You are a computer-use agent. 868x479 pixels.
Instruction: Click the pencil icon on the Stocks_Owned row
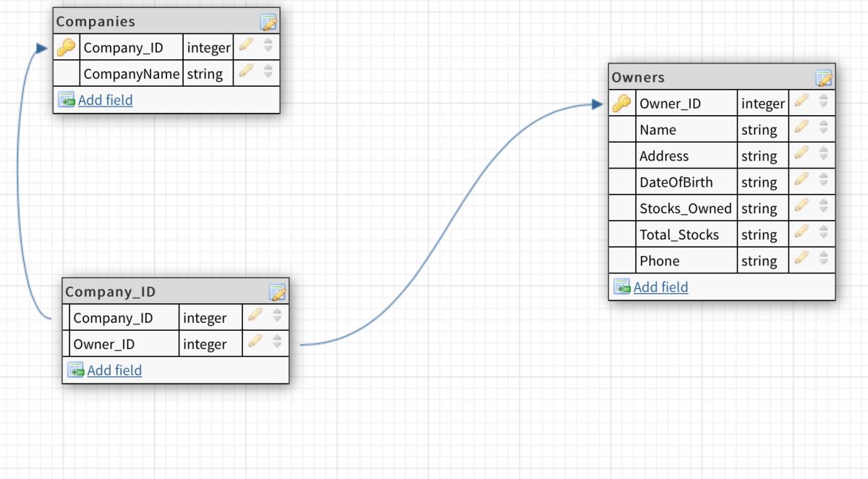coord(801,205)
